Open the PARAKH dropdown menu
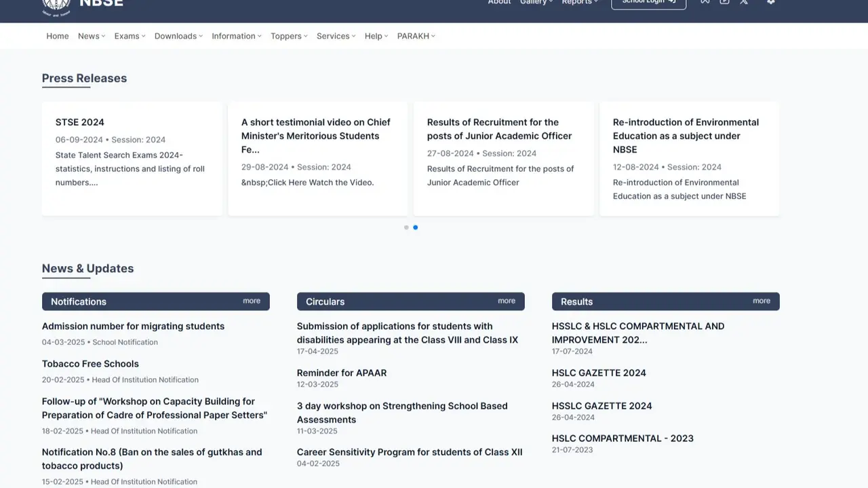The height and width of the screenshot is (488, 868). [x=416, y=36]
